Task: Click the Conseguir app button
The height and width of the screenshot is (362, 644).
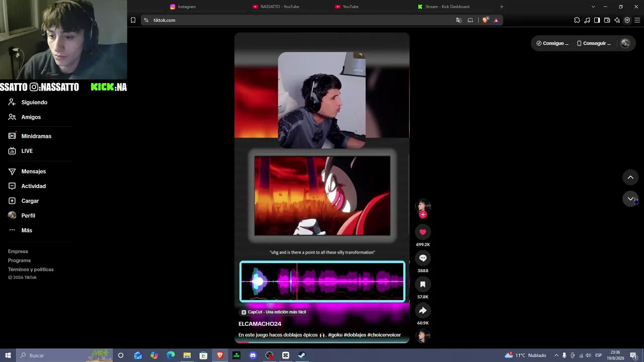Action: pos(594,43)
